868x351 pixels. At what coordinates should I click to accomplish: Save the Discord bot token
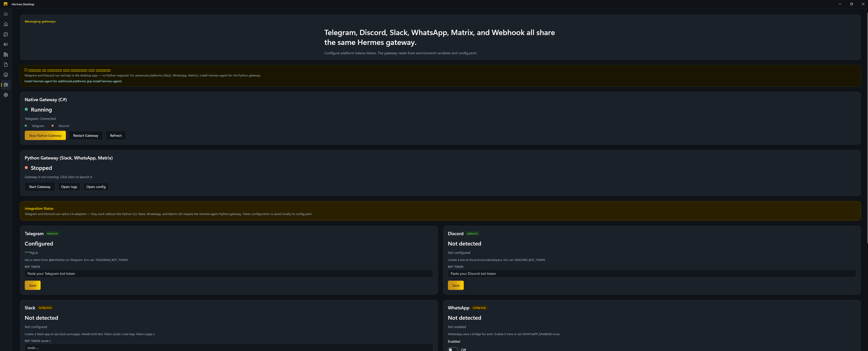point(455,285)
